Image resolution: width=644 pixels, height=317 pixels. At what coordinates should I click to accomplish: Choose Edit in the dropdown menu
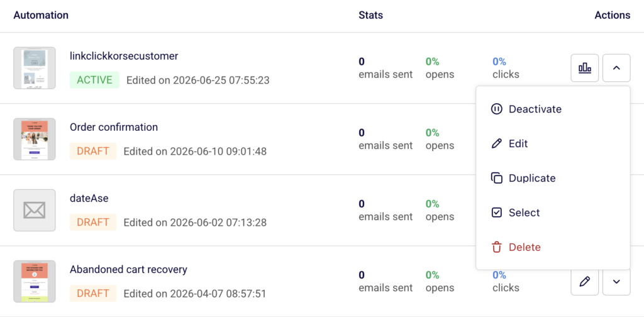[x=553, y=143]
